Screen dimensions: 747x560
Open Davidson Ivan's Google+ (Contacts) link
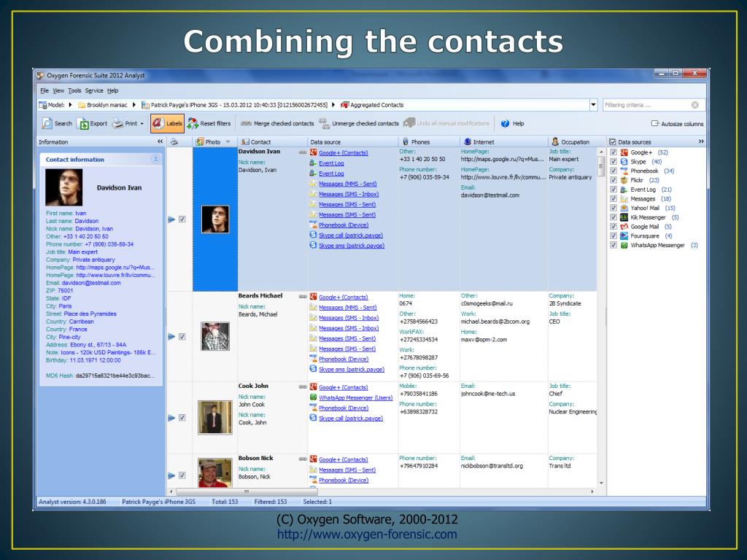344,153
